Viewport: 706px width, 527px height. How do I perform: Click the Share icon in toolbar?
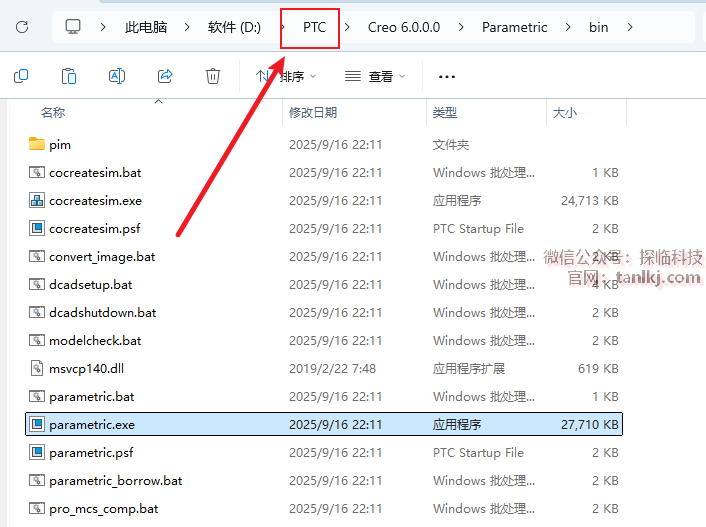pyautogui.click(x=165, y=76)
